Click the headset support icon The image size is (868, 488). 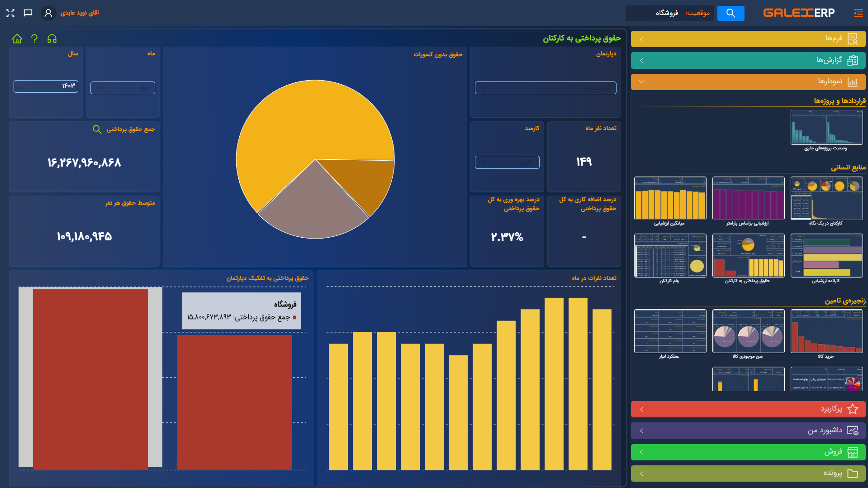[52, 39]
